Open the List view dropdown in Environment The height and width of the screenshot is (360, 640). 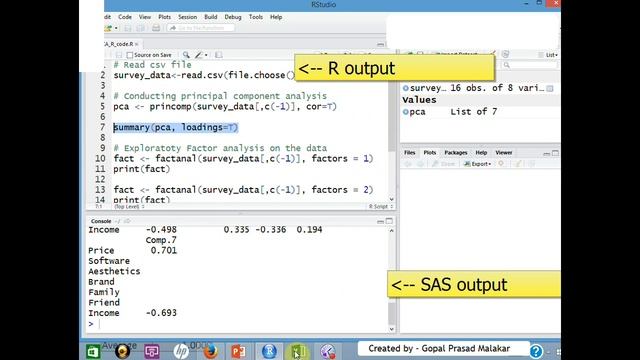click(548, 55)
